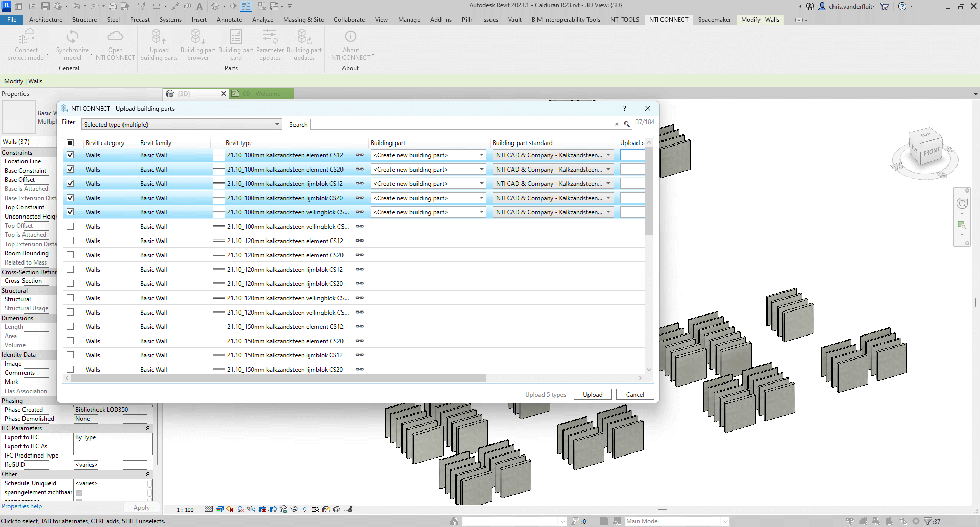
Task: Click the Print icon in quick access toolbar
Action: 113,6
